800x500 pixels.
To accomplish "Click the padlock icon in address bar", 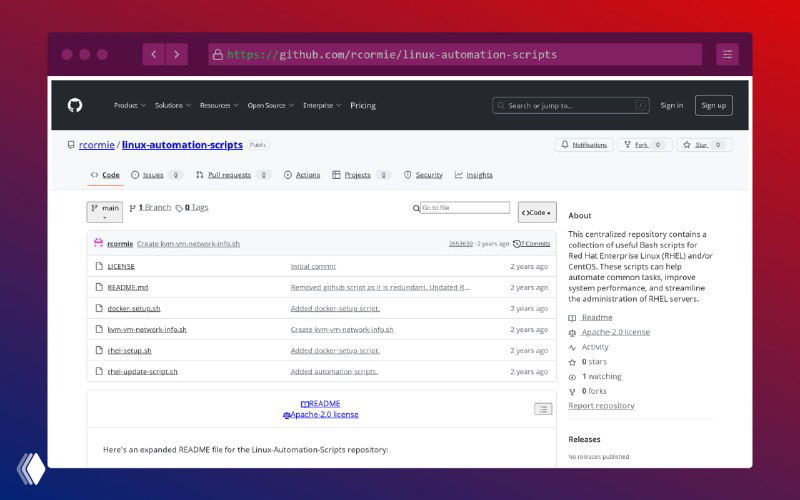I will click(x=218, y=55).
